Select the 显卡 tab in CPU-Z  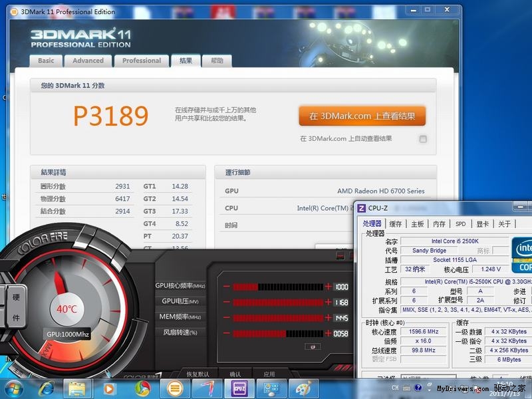click(x=481, y=224)
